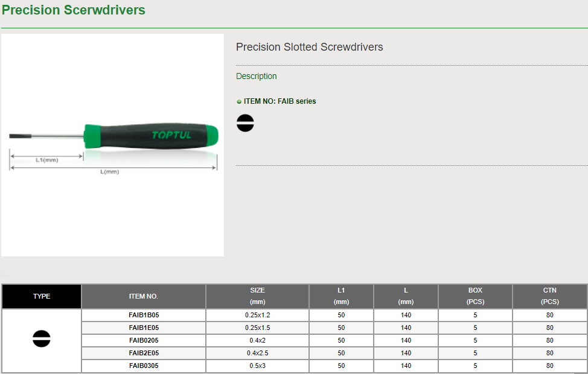Image resolution: width=588 pixels, height=374 pixels.
Task: Click the Precision Slotted Screwdrivers title
Action: click(x=309, y=47)
